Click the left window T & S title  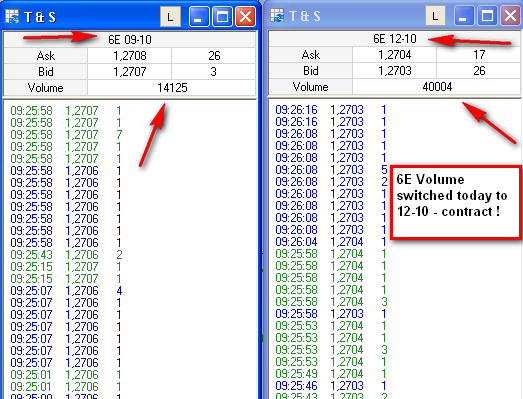click(x=40, y=17)
